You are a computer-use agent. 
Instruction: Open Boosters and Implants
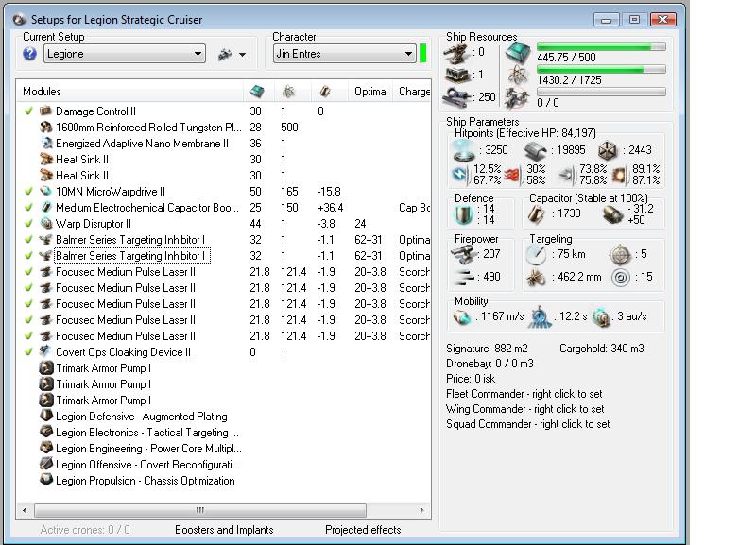click(x=224, y=530)
